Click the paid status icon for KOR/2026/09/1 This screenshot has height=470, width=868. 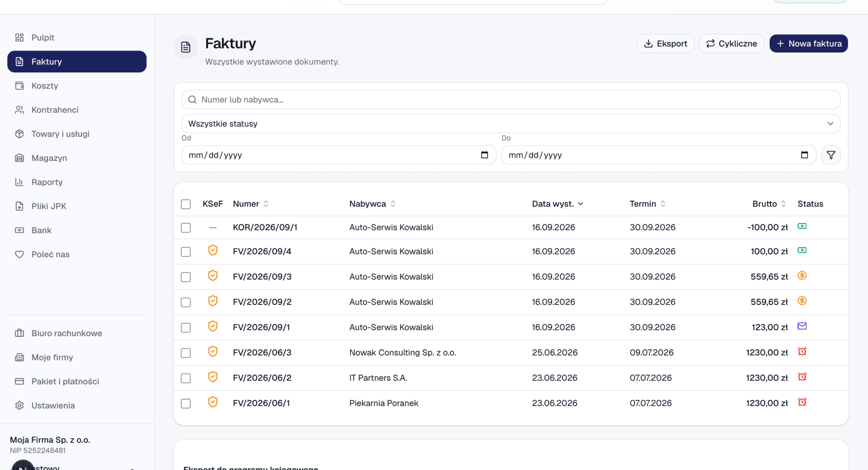[x=802, y=226]
